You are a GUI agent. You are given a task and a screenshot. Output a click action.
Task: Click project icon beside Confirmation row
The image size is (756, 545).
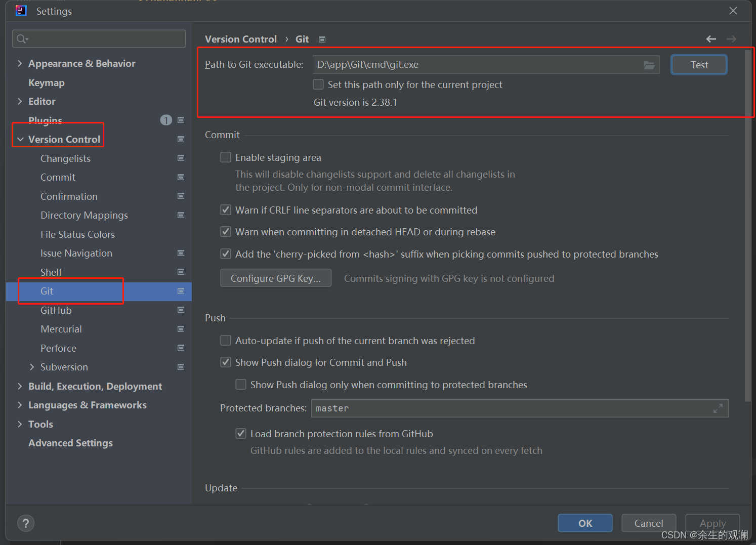181,196
